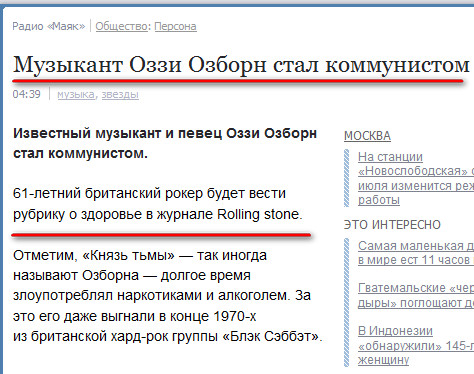474x374 pixels.
Task: Open the звезды tag link
Action: pos(120,95)
